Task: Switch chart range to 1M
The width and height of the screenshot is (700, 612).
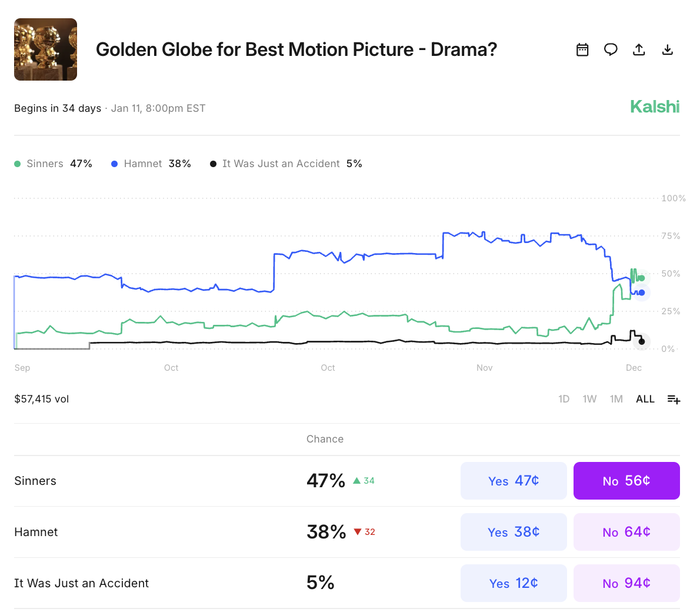Action: pyautogui.click(x=616, y=399)
